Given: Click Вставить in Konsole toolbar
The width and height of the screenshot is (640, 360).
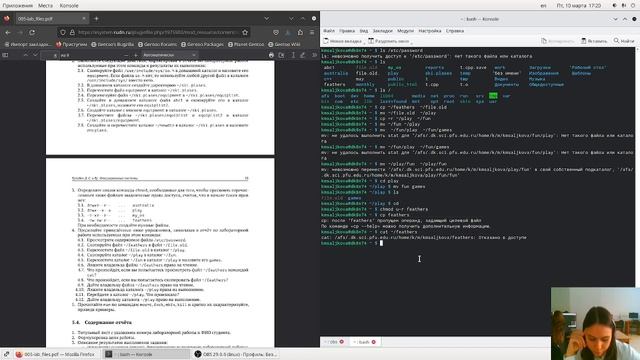Looking at the screenshot, I should [x=594, y=41].
